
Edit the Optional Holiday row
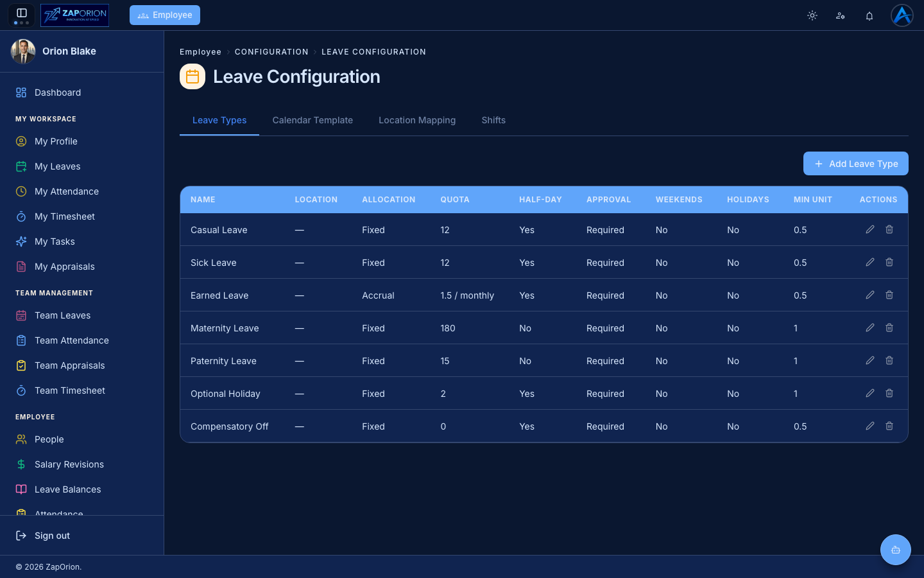pyautogui.click(x=870, y=393)
